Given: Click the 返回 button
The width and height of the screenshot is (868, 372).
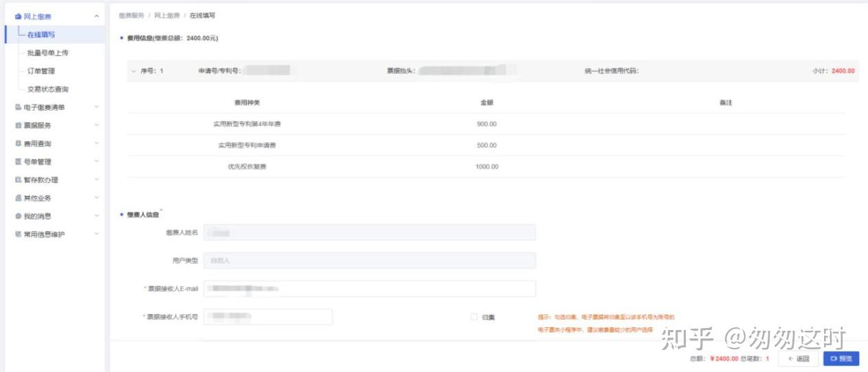Looking at the screenshot, I should (x=799, y=359).
